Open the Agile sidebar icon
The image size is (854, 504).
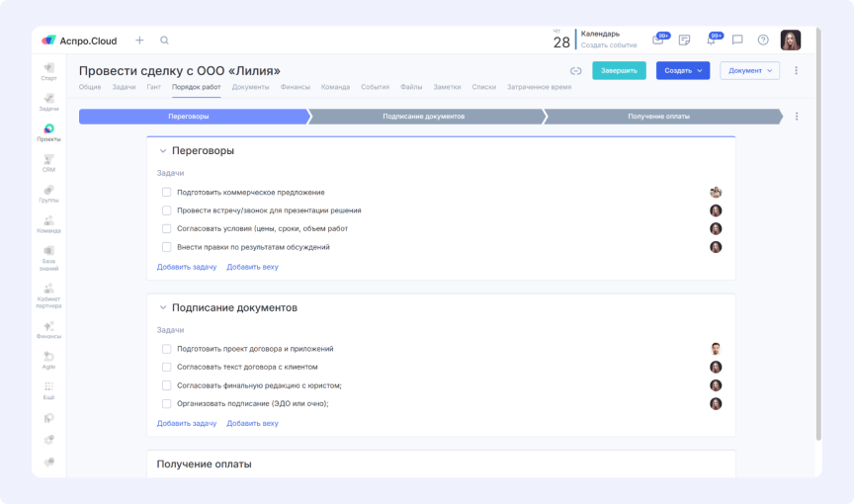pos(48,359)
